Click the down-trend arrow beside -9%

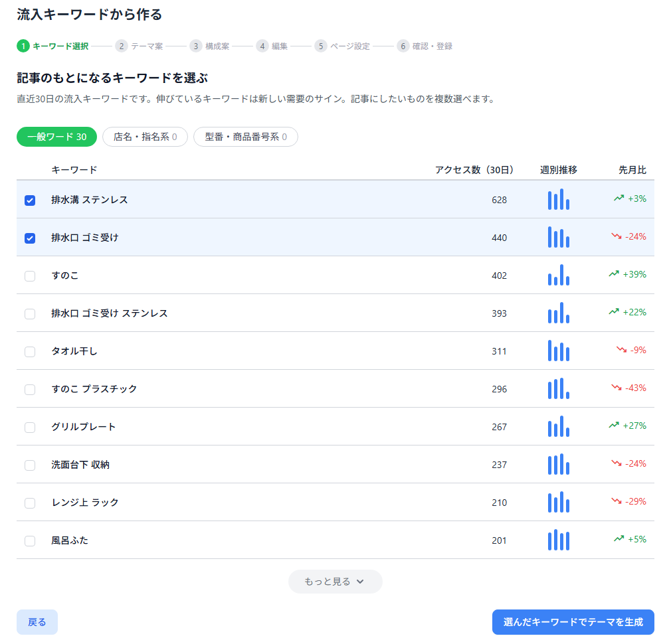click(621, 349)
